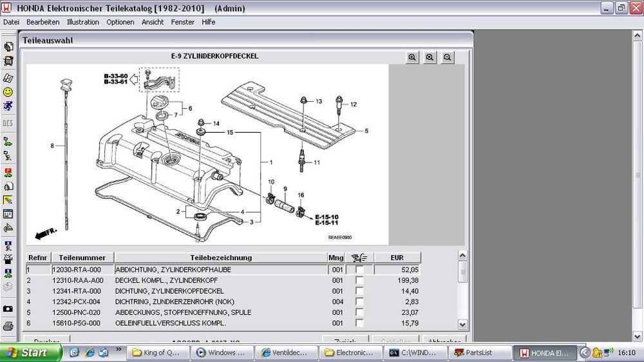Open the Windows Start menu
The height and width of the screenshot is (362, 644).
(x=30, y=352)
